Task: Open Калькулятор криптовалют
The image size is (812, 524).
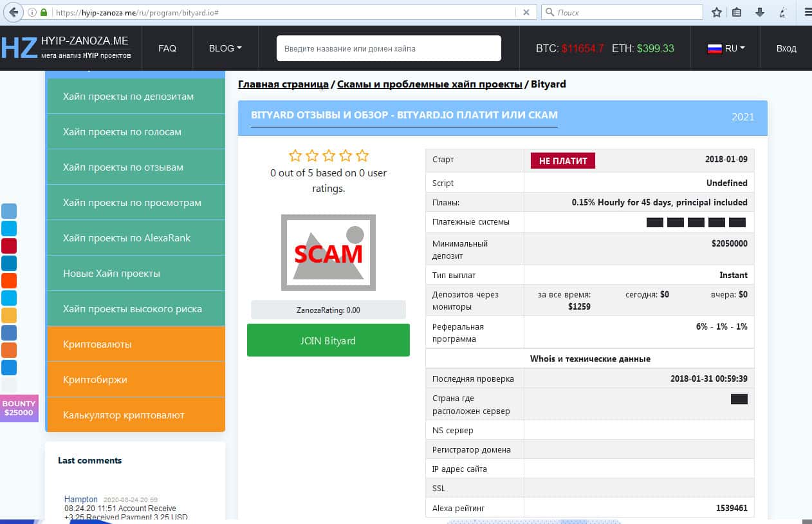Action: click(x=136, y=415)
